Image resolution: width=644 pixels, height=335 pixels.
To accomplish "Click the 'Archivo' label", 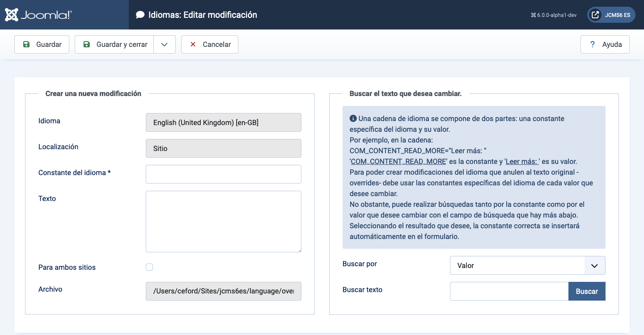I will tap(51, 289).
